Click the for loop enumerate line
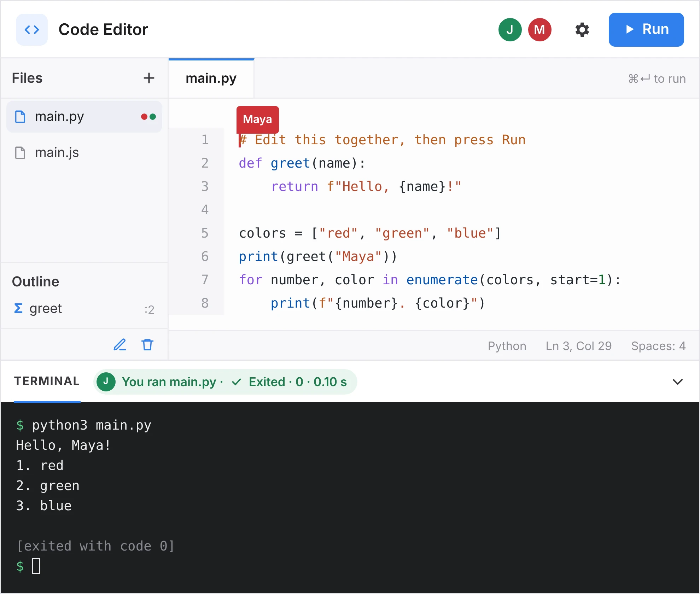700x594 pixels. click(x=430, y=280)
